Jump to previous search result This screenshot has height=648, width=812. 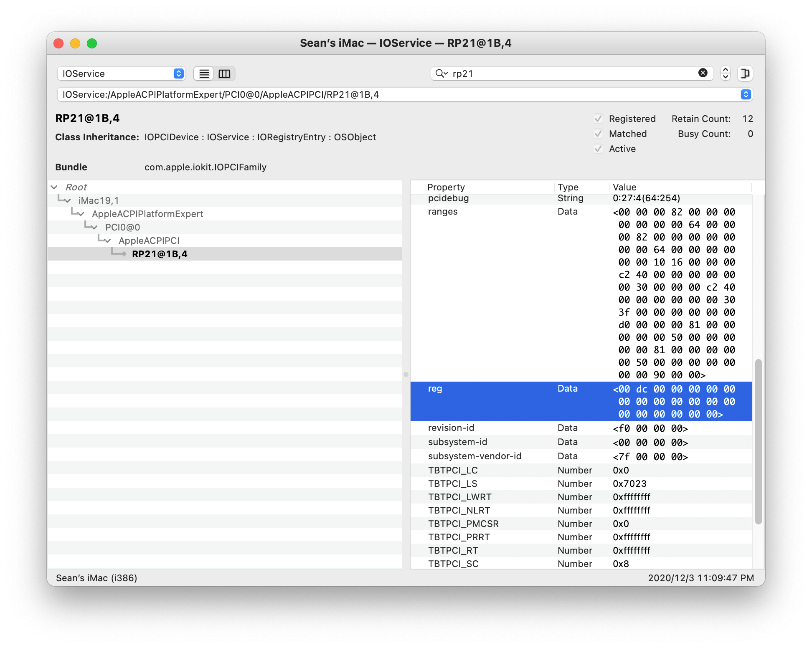[726, 70]
